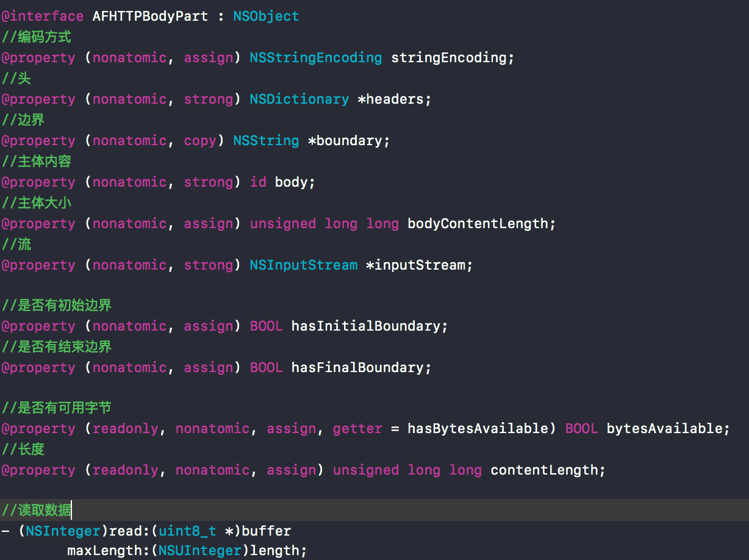Click nonatomic attribute on boundary line
This screenshot has height=560, width=749.
(129, 140)
